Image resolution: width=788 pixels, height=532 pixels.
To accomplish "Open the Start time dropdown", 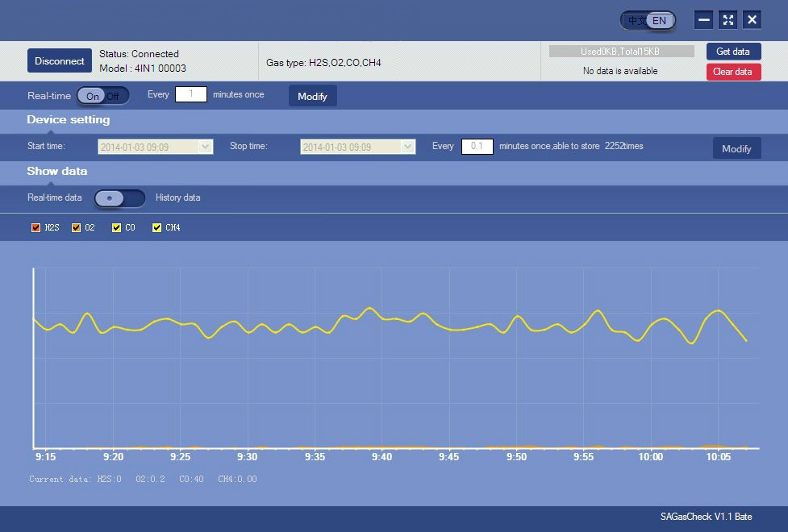I will [205, 147].
